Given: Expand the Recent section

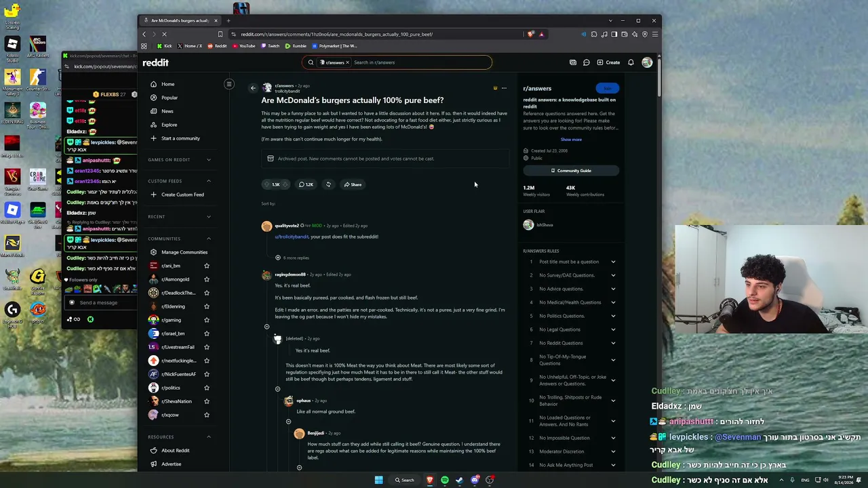Looking at the screenshot, I should tap(209, 217).
